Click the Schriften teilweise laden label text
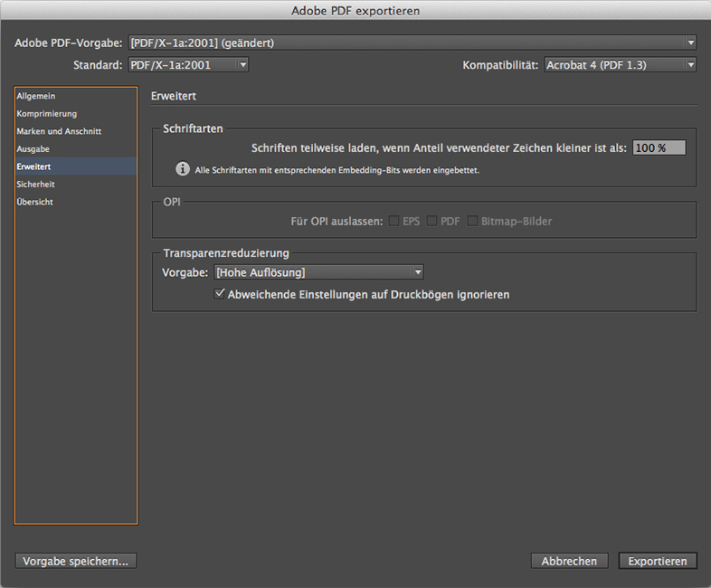 click(x=439, y=147)
